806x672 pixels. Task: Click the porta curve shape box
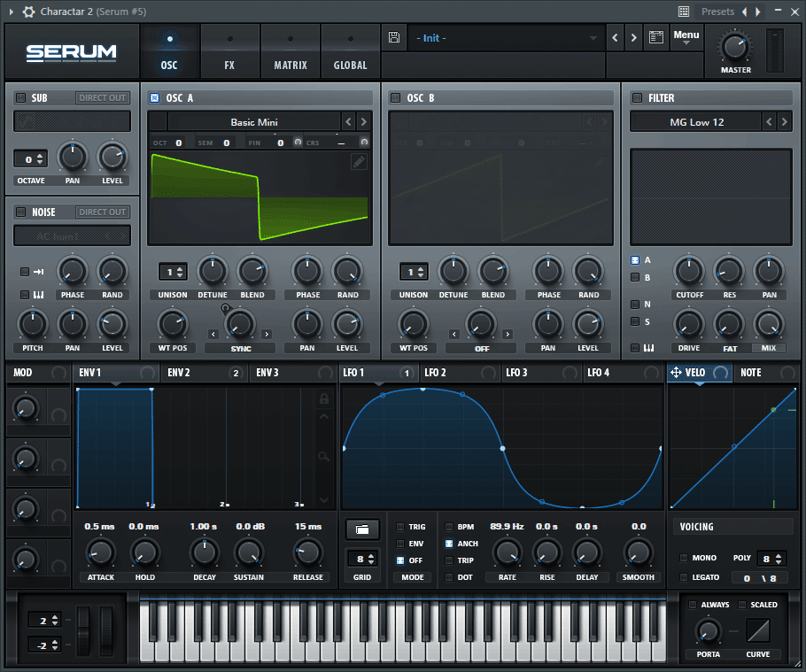757,630
